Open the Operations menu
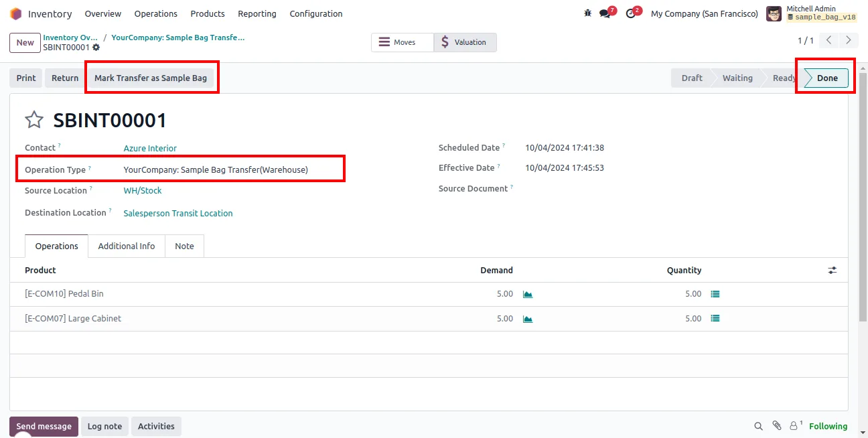868x438 pixels. click(x=156, y=13)
